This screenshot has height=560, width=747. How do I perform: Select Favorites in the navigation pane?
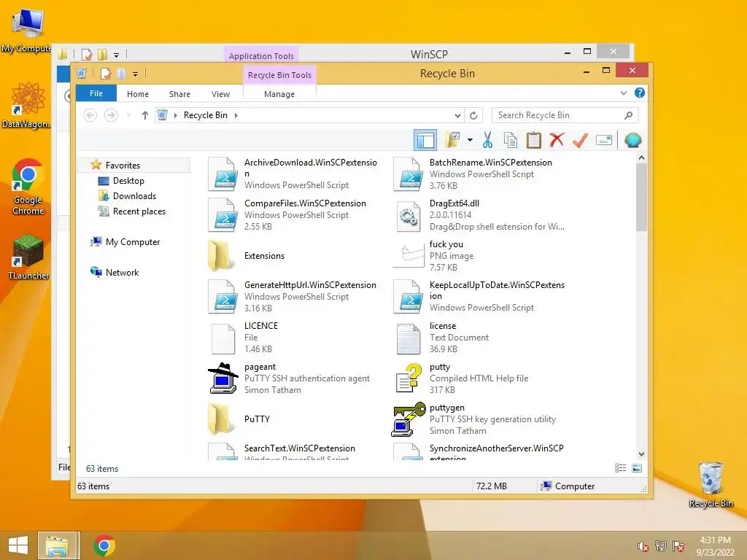[x=123, y=166]
